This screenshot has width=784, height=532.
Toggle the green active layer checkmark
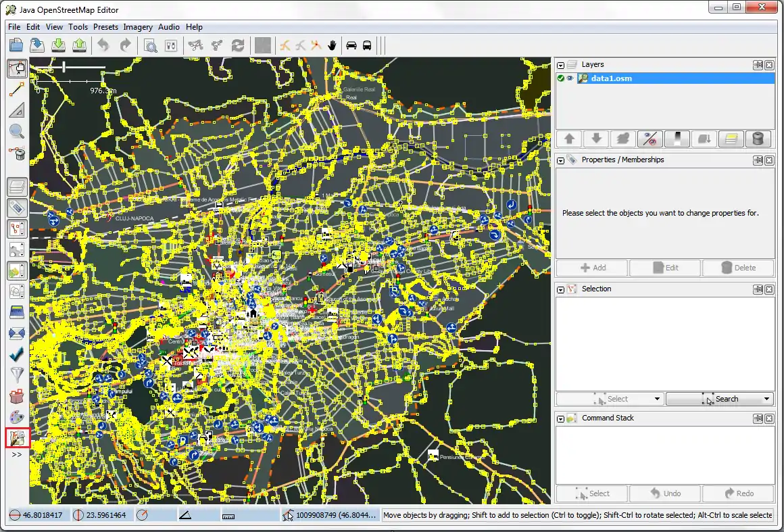[x=560, y=78]
